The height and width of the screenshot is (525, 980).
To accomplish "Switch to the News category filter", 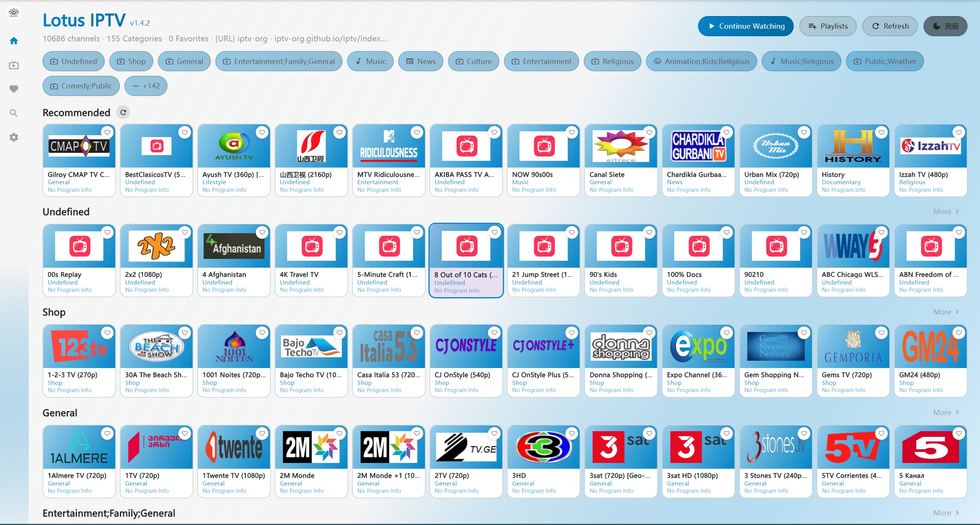I will tap(420, 61).
